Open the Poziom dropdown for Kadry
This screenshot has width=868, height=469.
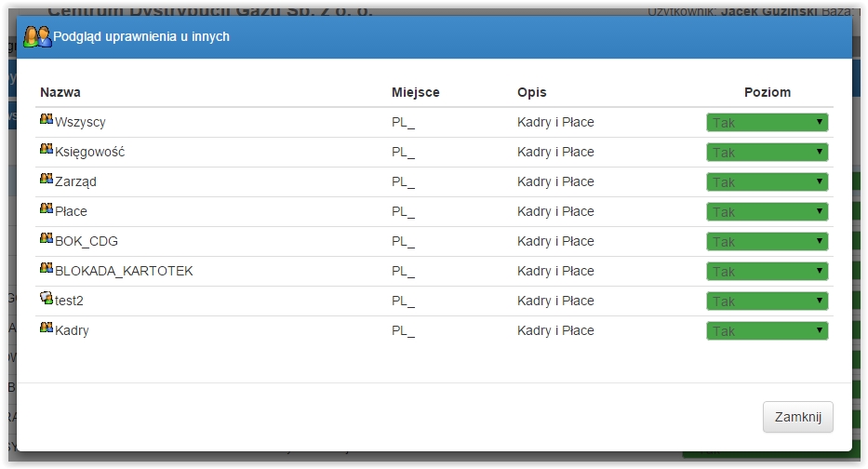click(x=767, y=331)
